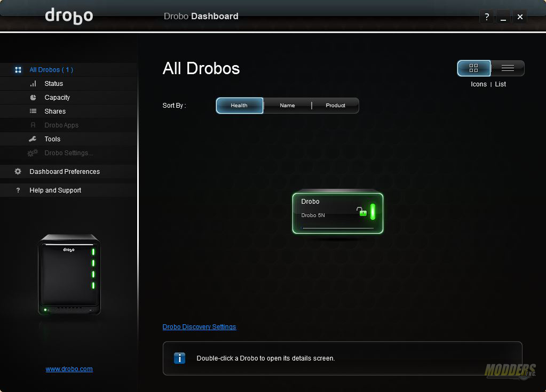Click the Tools wrench icon
546x392 pixels.
point(33,139)
